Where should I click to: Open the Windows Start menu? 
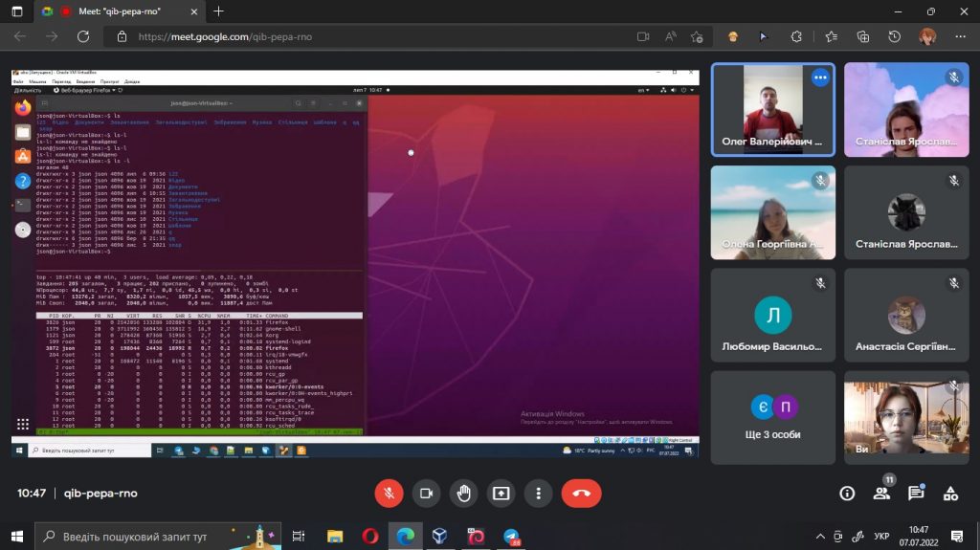point(17,537)
